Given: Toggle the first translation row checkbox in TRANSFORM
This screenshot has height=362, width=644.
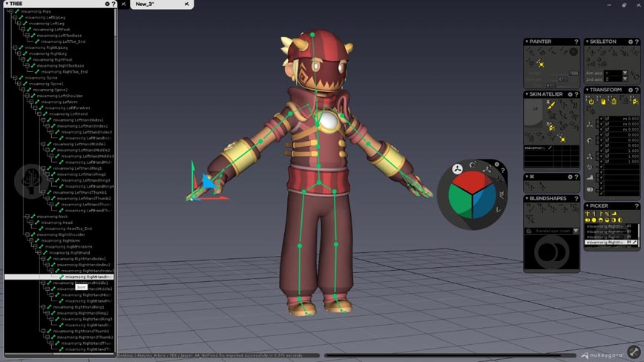Looking at the screenshot, I should [x=601, y=119].
